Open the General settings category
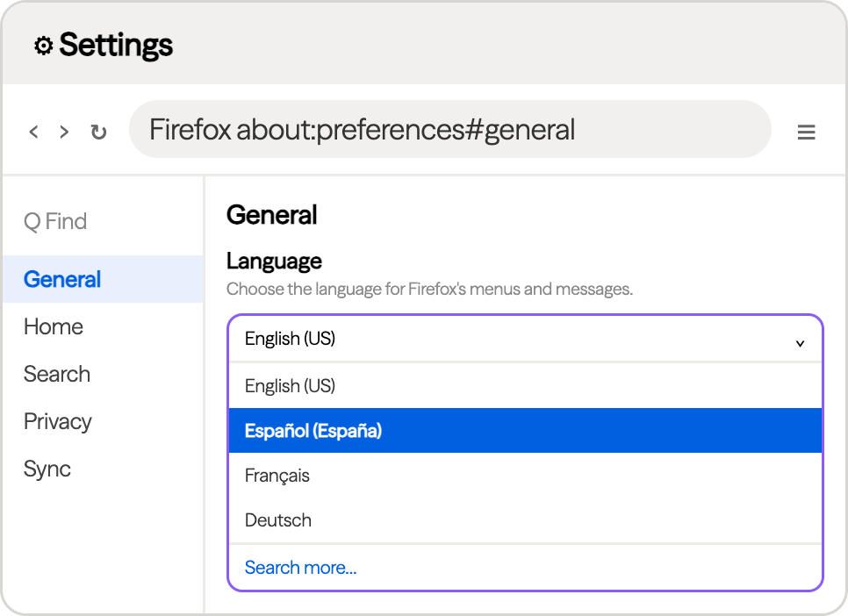The image size is (848, 616). point(103,279)
